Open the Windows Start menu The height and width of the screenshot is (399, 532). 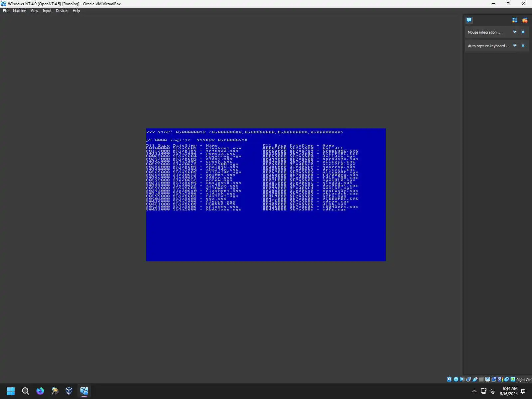click(11, 391)
